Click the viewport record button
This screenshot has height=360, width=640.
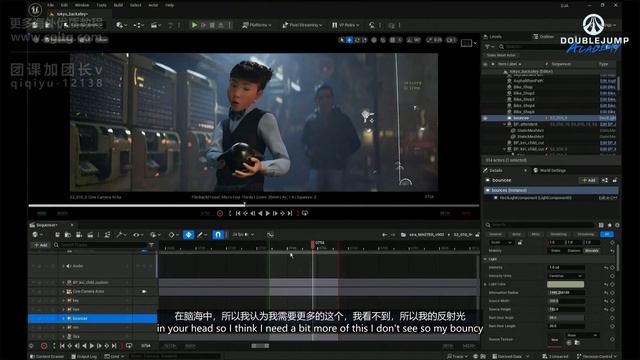220,213
